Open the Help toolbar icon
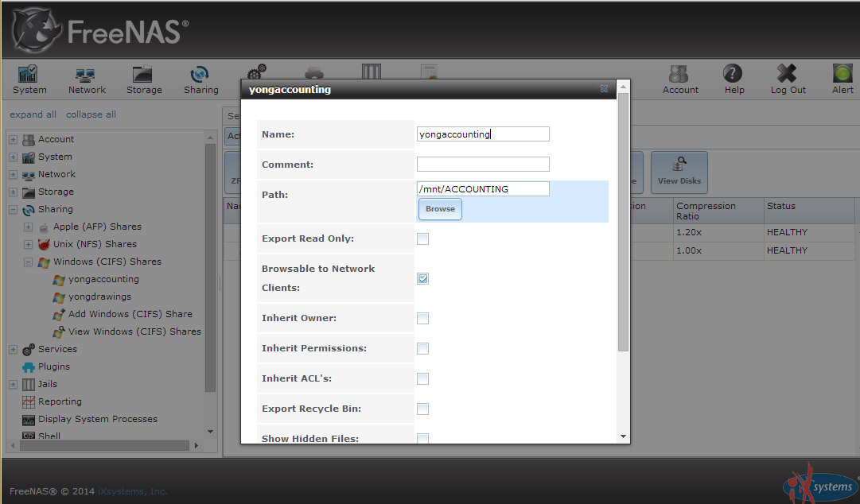Screen dimensions: 860x504 [x=734, y=80]
